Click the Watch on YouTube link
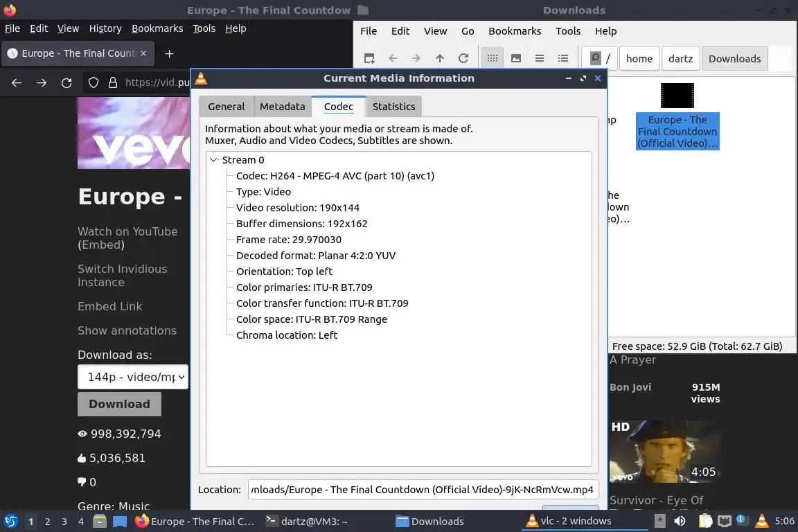The width and height of the screenshot is (798, 532). click(x=127, y=231)
